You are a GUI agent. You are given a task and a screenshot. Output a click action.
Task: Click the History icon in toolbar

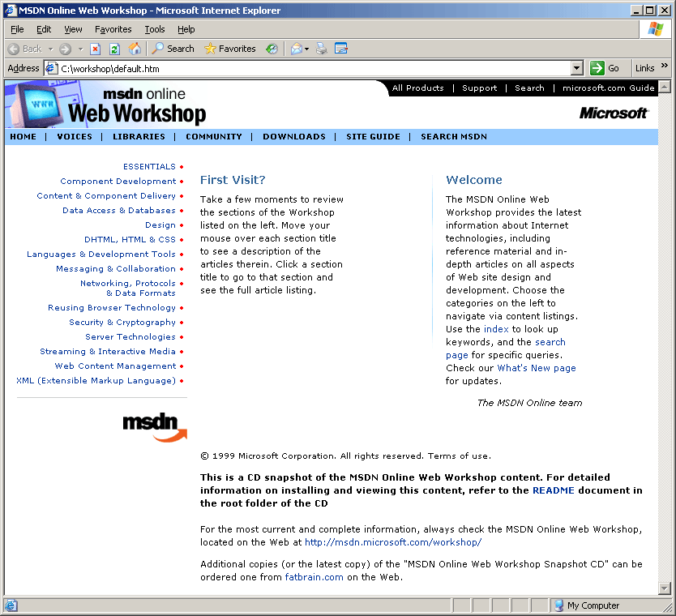click(272, 49)
